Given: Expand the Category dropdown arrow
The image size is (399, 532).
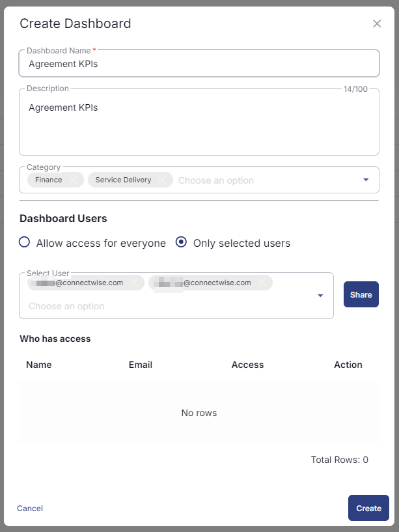Looking at the screenshot, I should tap(366, 180).
